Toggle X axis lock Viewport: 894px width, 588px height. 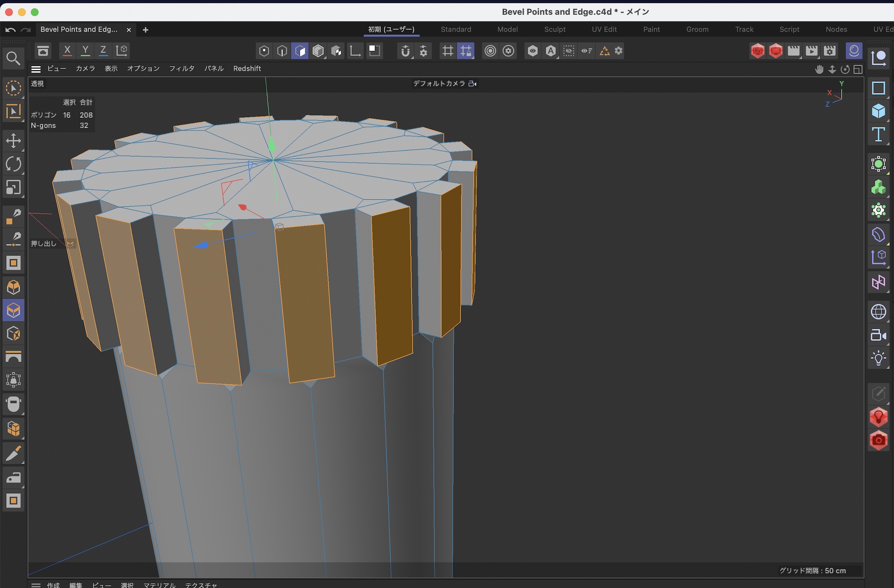67,50
